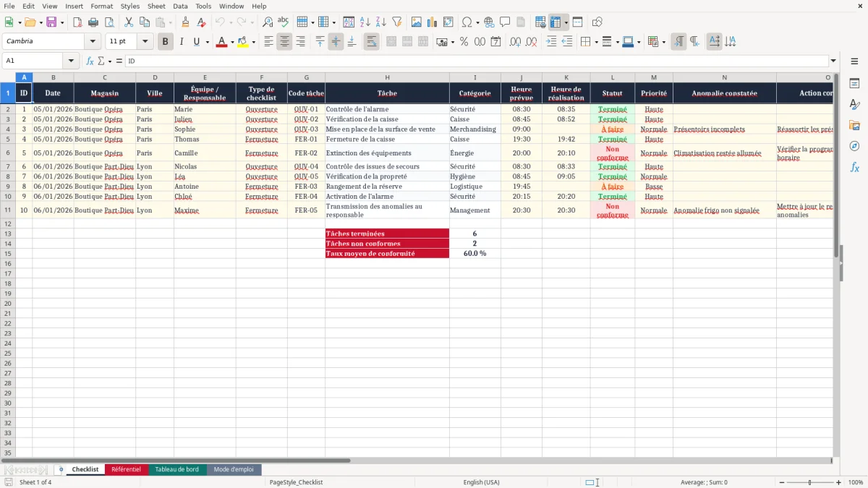Cut the selection with scissors icon
Image resolution: width=868 pixels, height=488 pixels.
[128, 22]
